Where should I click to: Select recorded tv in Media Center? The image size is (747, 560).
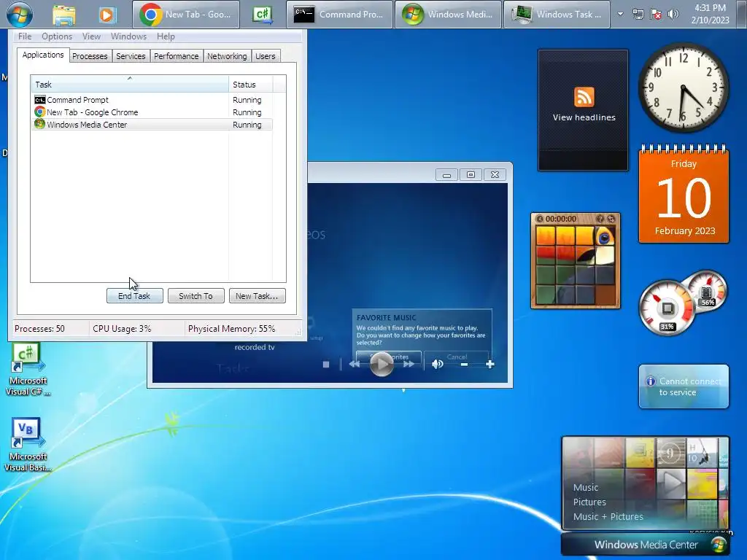[255, 347]
